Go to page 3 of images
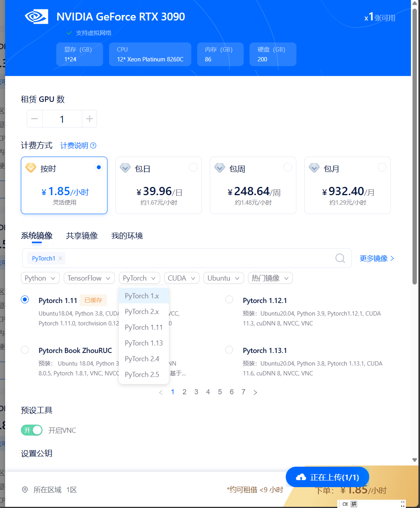 196,392
